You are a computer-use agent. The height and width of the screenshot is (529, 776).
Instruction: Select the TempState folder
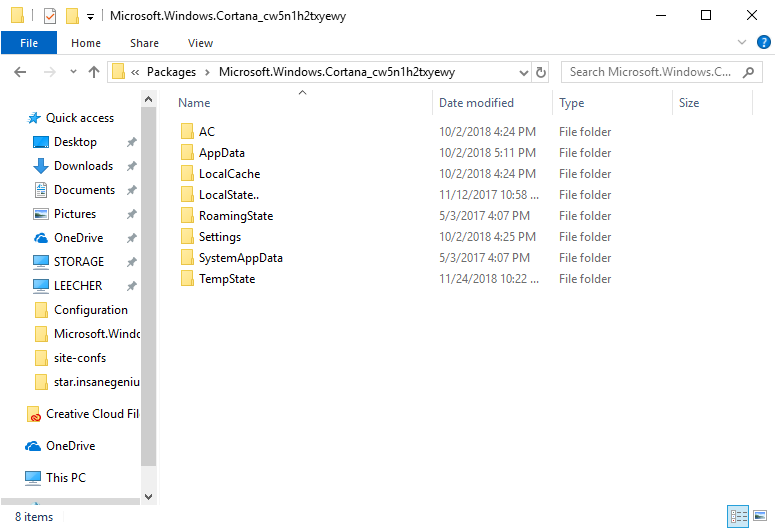tap(227, 279)
